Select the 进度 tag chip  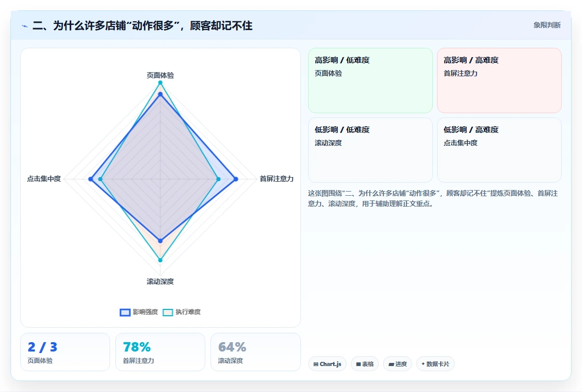[398, 364]
